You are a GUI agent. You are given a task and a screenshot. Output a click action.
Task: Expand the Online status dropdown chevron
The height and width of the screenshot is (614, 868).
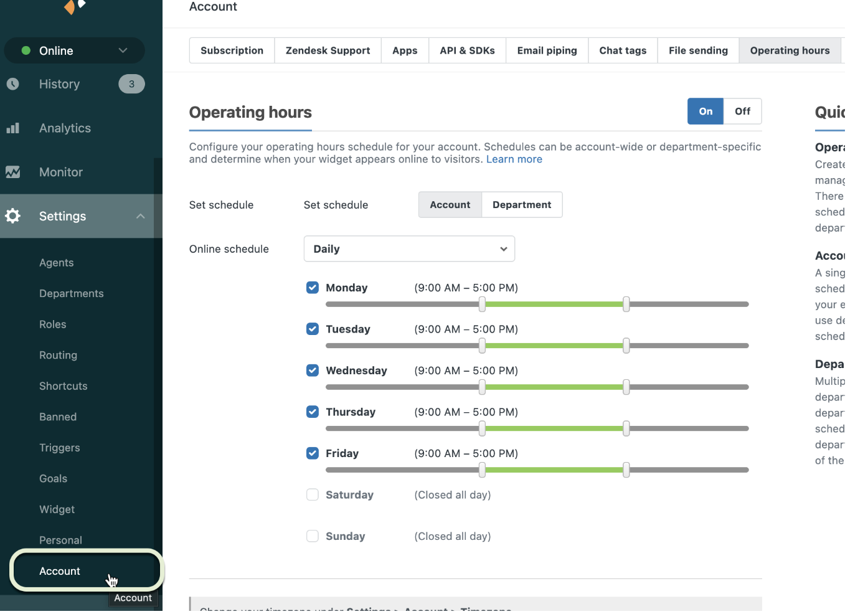click(123, 50)
